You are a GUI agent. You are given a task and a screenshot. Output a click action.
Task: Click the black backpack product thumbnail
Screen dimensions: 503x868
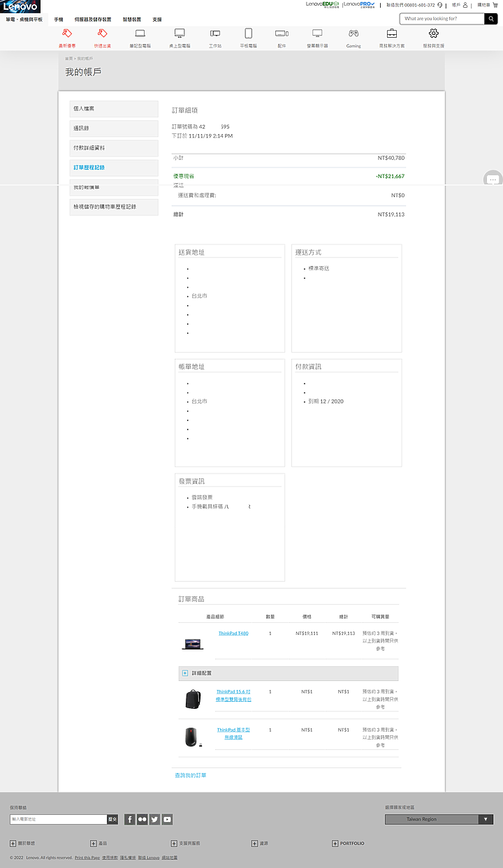click(193, 699)
